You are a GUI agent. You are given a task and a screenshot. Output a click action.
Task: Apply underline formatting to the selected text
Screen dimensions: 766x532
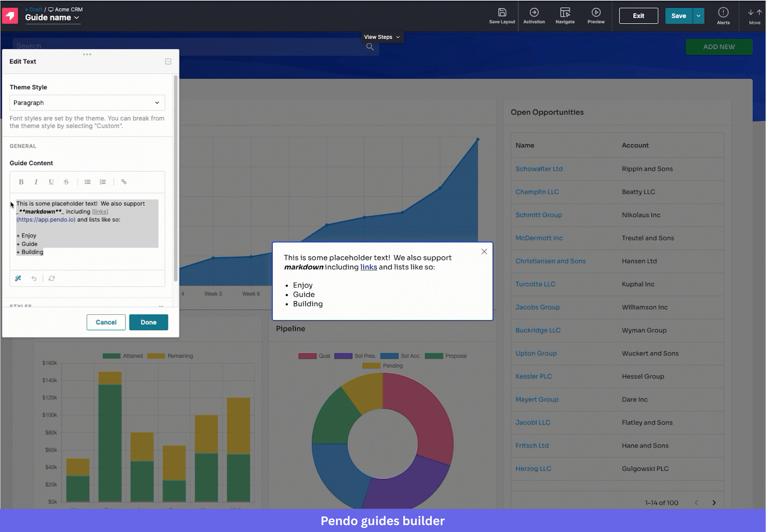(51, 182)
